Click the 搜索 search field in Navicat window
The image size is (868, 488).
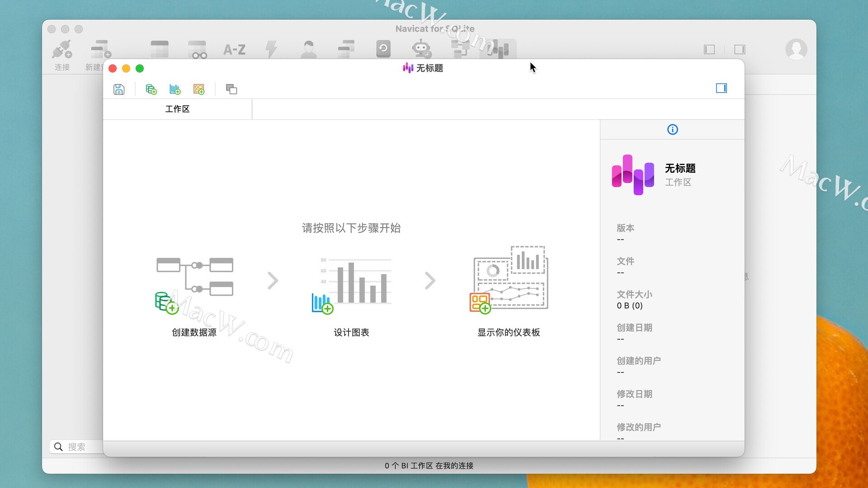tap(77, 447)
